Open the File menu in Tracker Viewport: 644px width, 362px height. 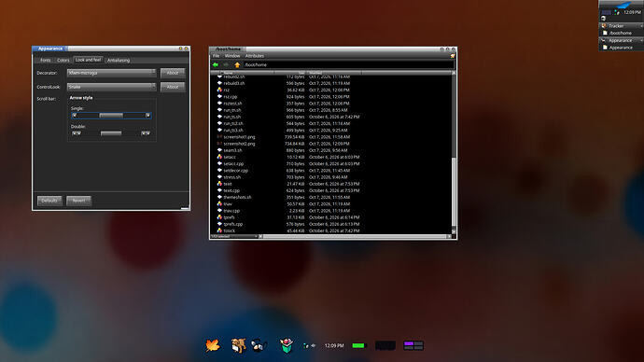pyautogui.click(x=216, y=56)
